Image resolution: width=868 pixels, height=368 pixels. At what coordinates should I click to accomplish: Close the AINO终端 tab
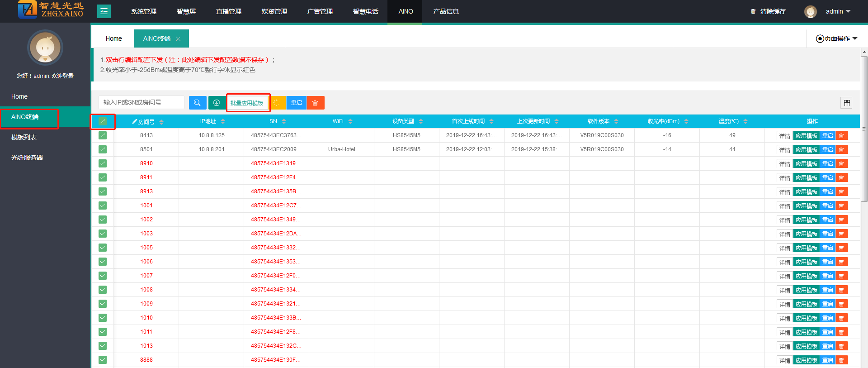click(179, 39)
